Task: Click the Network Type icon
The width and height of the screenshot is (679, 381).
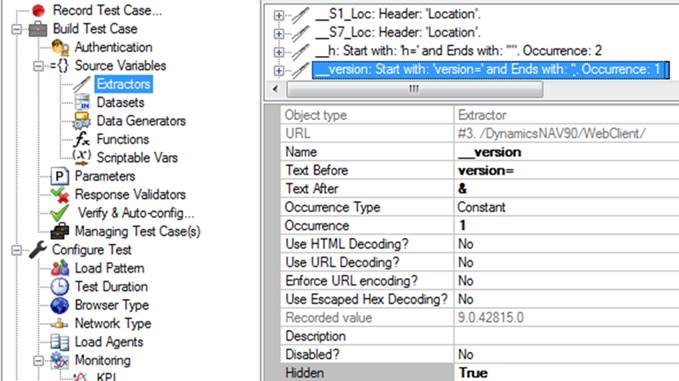Action: [x=60, y=323]
